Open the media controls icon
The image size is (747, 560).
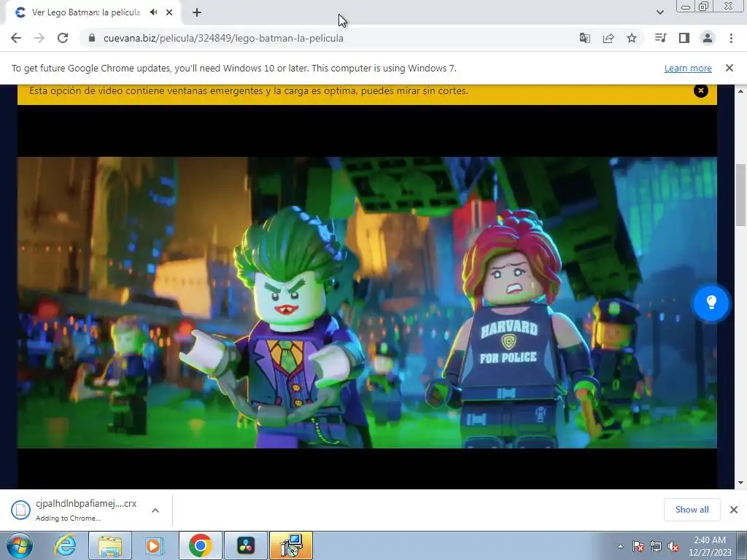[660, 38]
